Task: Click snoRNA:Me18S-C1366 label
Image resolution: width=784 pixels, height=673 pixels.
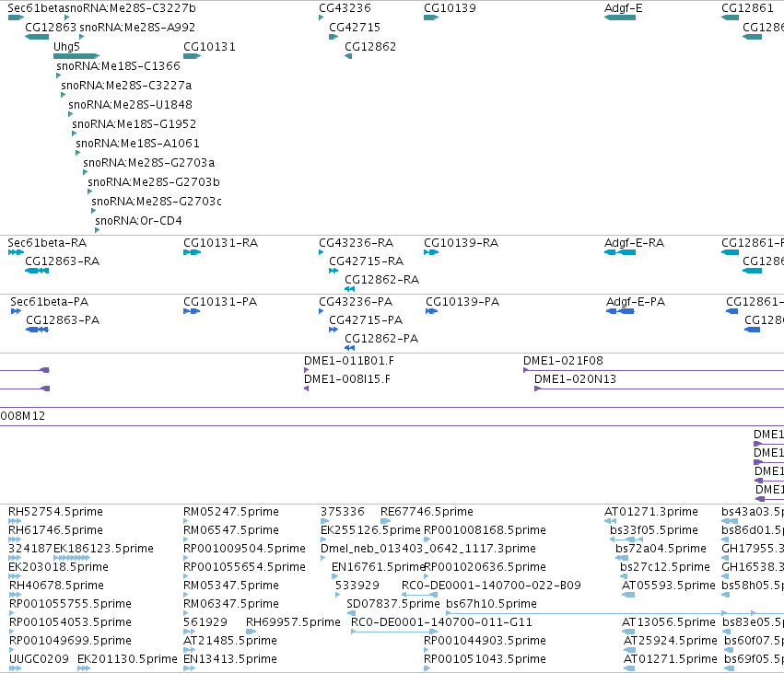Action: pyautogui.click(x=118, y=66)
